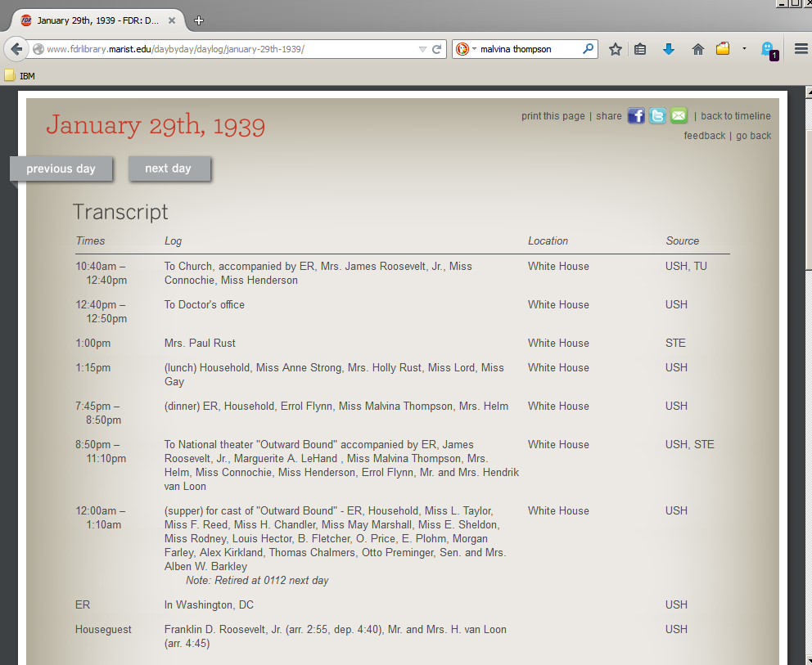Click the yellow folder toolbar icon
The height and width of the screenshot is (665, 812).
point(723,48)
